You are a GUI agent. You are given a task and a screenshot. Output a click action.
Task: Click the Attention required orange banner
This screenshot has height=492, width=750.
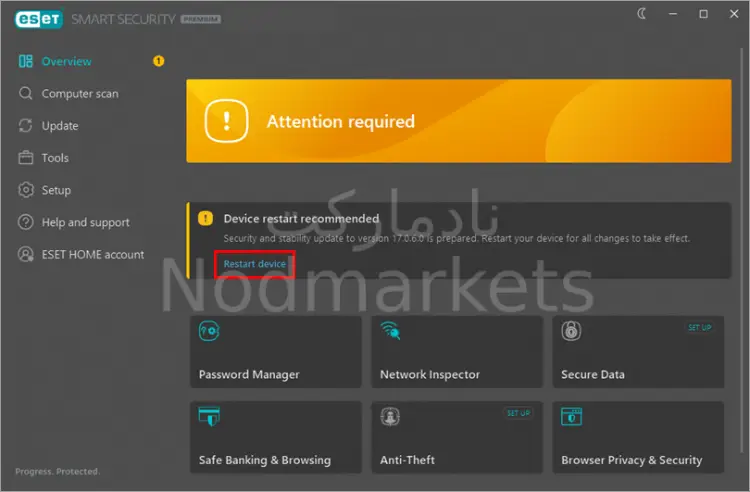coord(459,121)
